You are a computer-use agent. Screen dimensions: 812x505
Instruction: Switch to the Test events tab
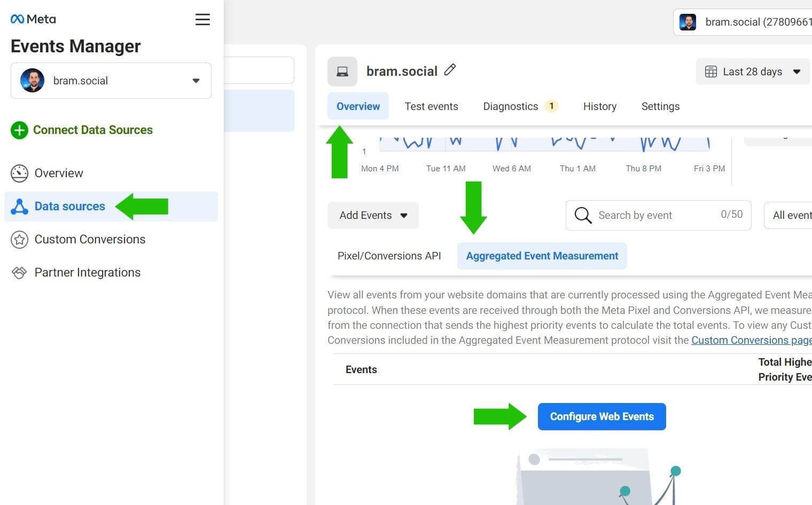coord(431,106)
